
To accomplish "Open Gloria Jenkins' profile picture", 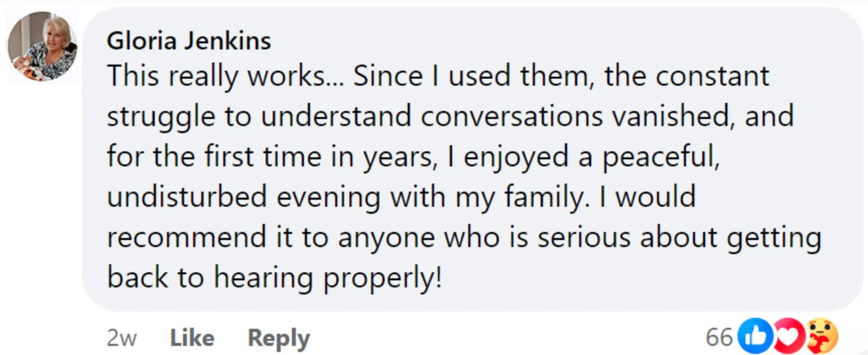I will point(43,46).
